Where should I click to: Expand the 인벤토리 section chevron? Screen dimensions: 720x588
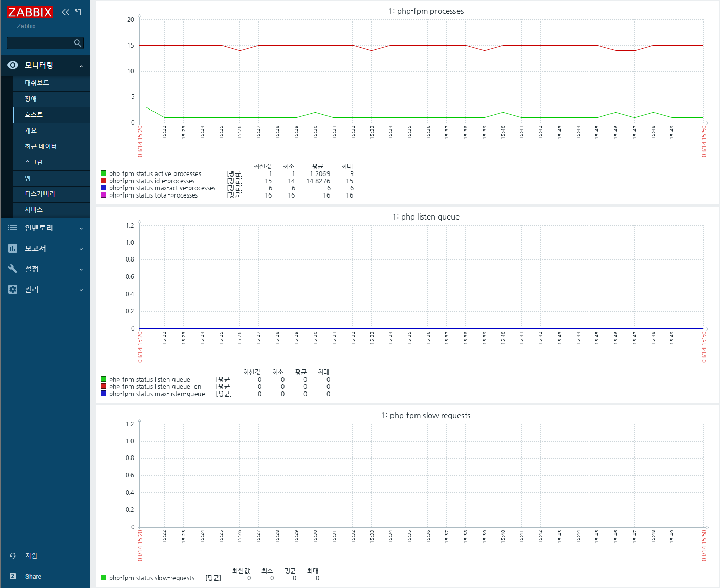click(x=81, y=228)
